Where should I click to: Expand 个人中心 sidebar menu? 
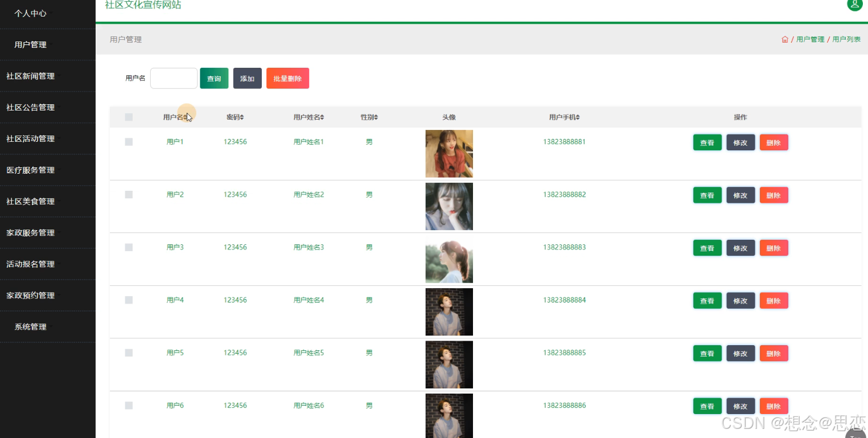coord(48,13)
